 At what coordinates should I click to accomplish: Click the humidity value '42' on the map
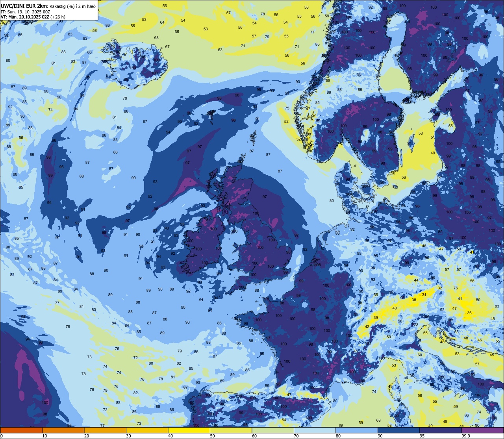tap(367, 327)
